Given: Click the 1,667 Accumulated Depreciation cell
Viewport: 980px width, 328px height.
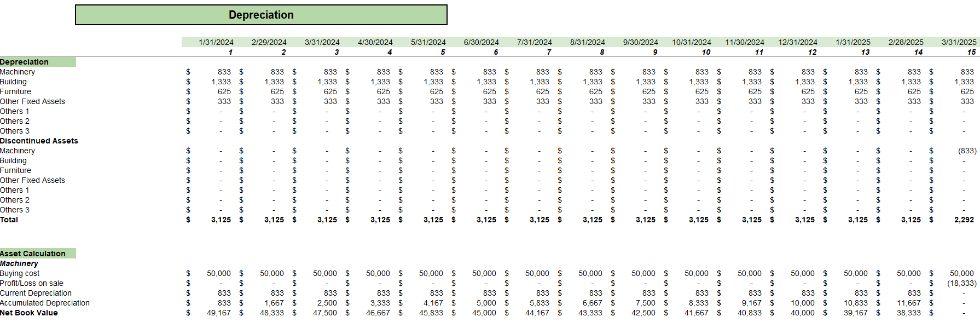Looking at the screenshot, I should [274, 303].
